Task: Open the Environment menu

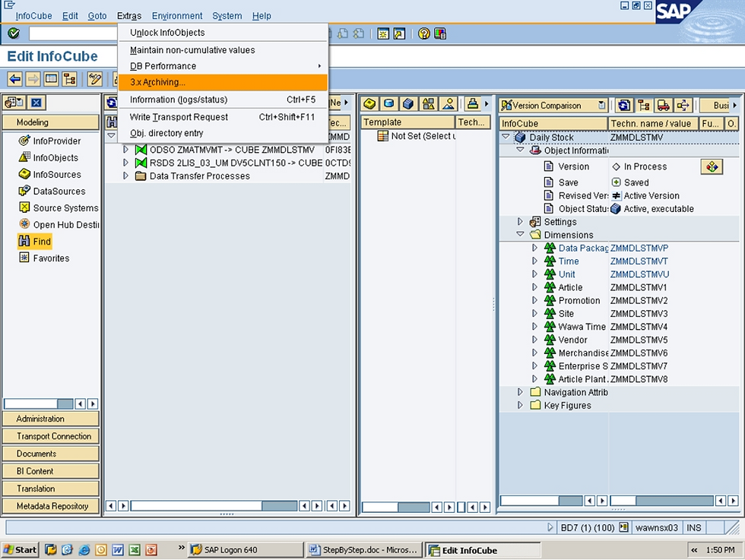Action: [176, 16]
